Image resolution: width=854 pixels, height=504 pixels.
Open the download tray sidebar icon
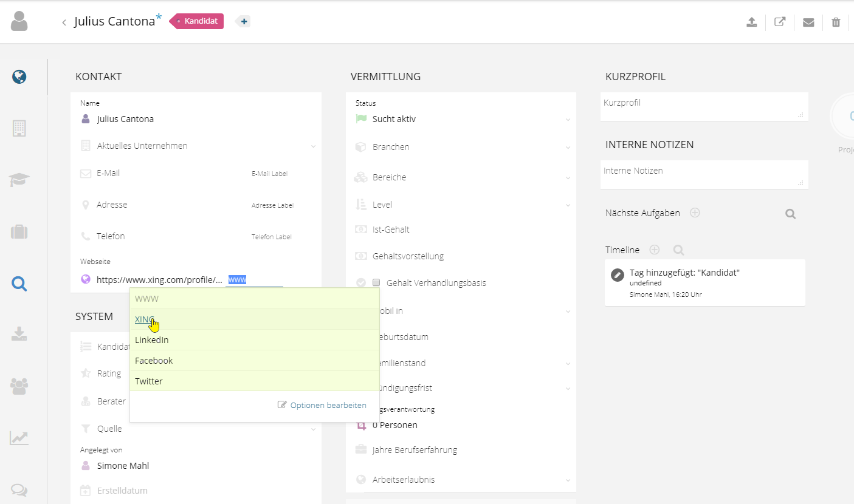(19, 333)
